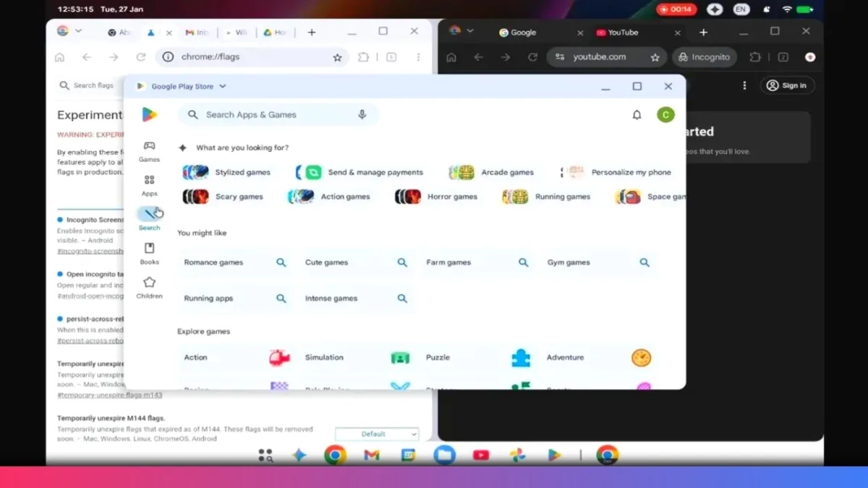
Task: Open the Simulation game category
Action: [357, 357]
